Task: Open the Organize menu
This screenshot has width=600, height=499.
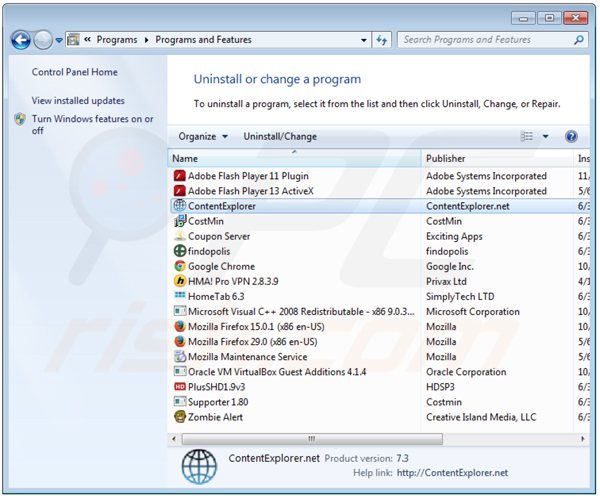Action: [x=203, y=137]
